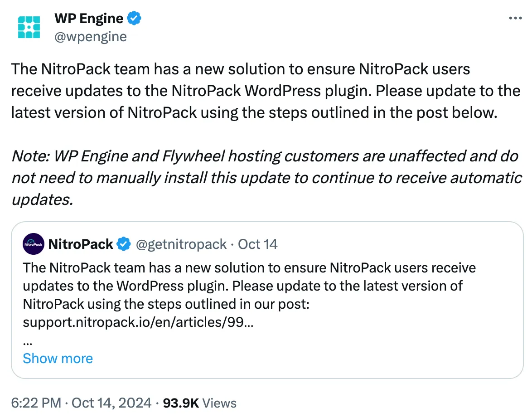Click the quoted tweet's Oct 14 date
Screen dimensions: 532x418
point(257,244)
